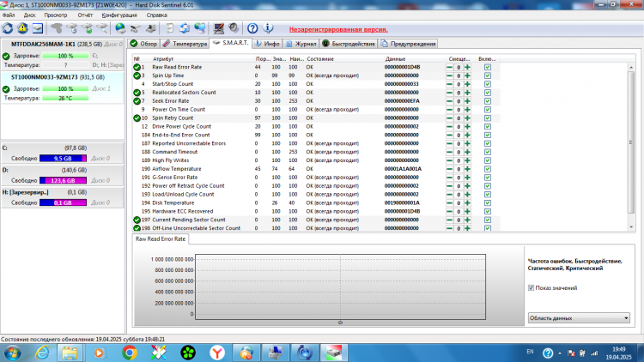The height and width of the screenshot is (362, 644).
Task: Switch to the Быстродействие tab
Action: click(349, 44)
